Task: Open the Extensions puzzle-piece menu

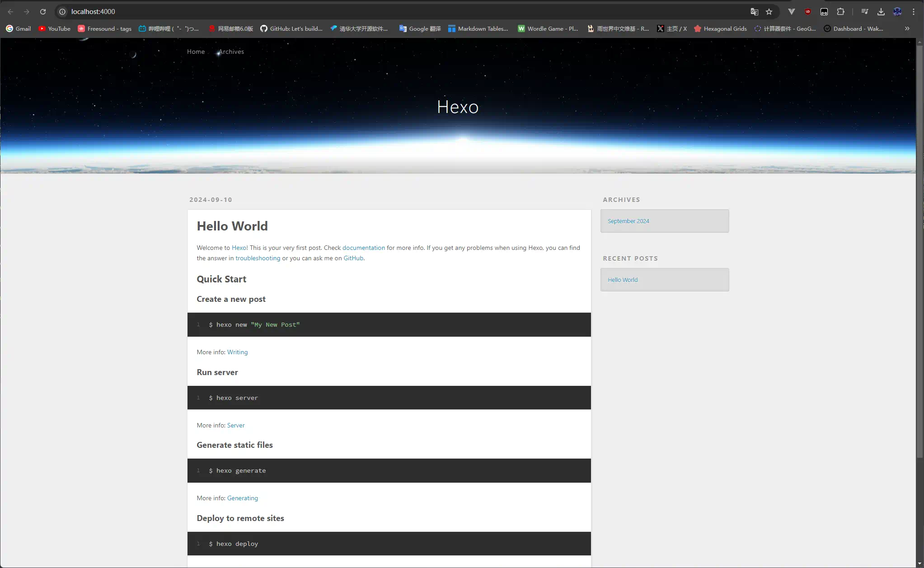Action: coord(840,12)
